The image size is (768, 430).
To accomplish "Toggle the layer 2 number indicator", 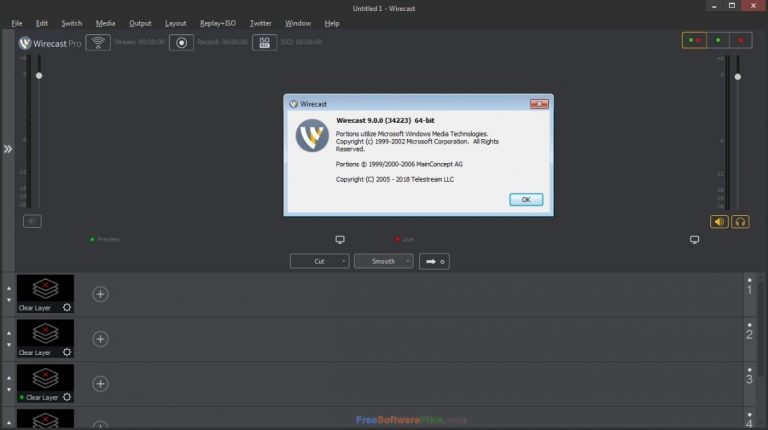I will tap(749, 332).
